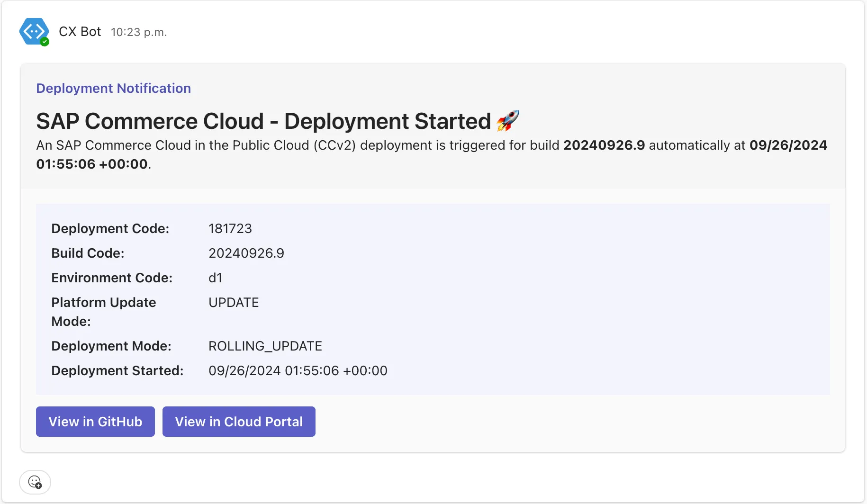Click the Deployment Code label
This screenshot has width=867, height=504.
tap(110, 228)
